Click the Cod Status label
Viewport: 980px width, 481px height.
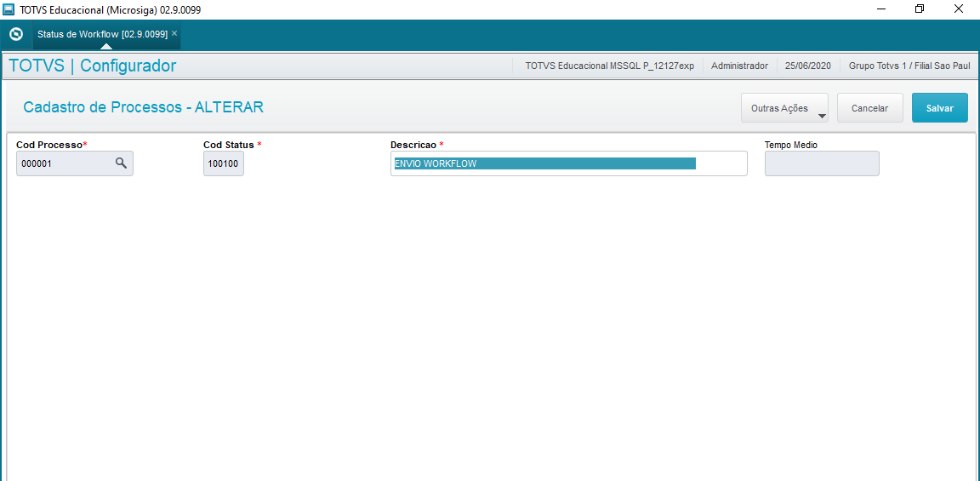[232, 145]
